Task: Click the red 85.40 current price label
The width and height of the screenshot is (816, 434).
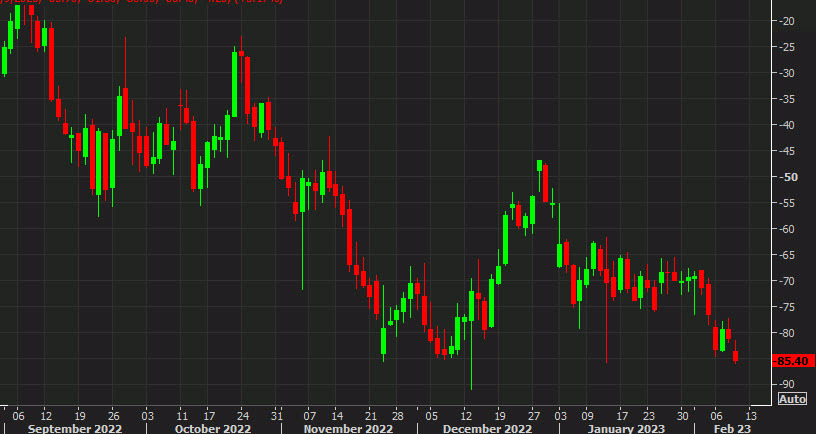Action: pyautogui.click(x=794, y=360)
